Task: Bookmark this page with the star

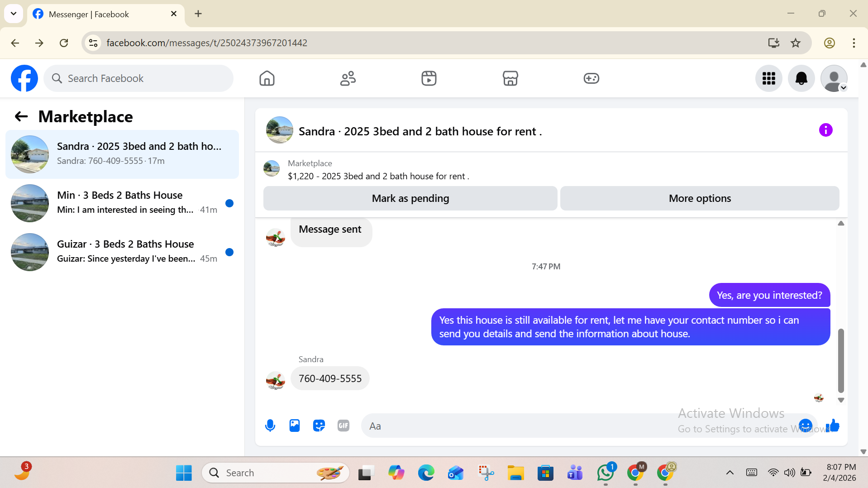Action: pos(796,43)
